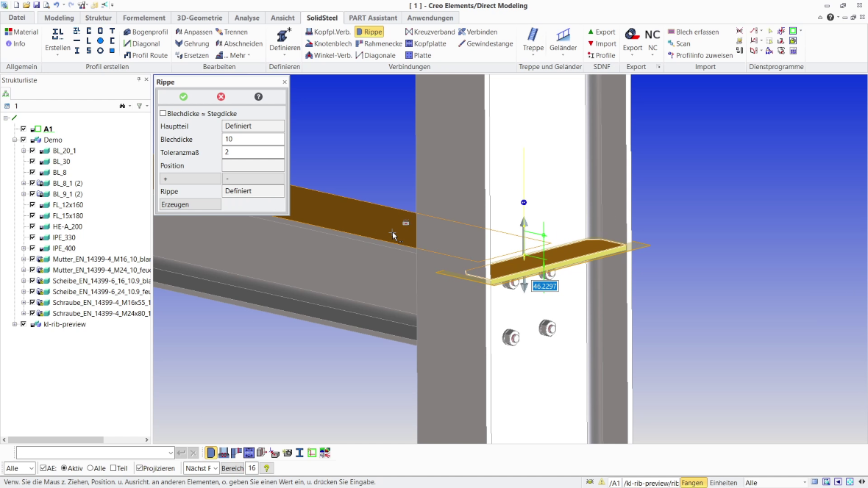This screenshot has width=868, height=488.
Task: Open the Alle filter dropdown at bottom left
Action: pyautogui.click(x=20, y=468)
